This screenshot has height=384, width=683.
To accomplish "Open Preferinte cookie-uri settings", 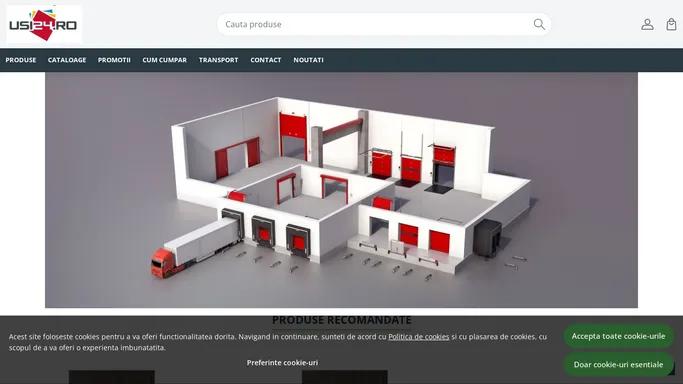I will click(282, 363).
